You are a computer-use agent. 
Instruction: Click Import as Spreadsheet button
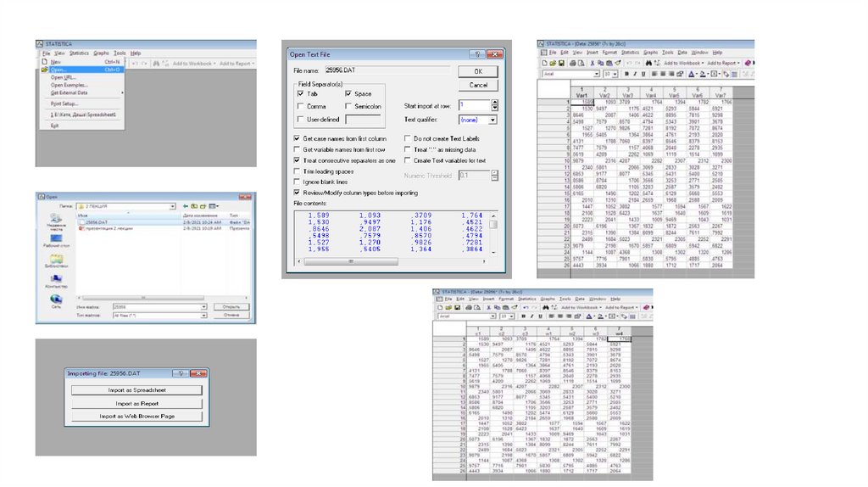point(136,390)
